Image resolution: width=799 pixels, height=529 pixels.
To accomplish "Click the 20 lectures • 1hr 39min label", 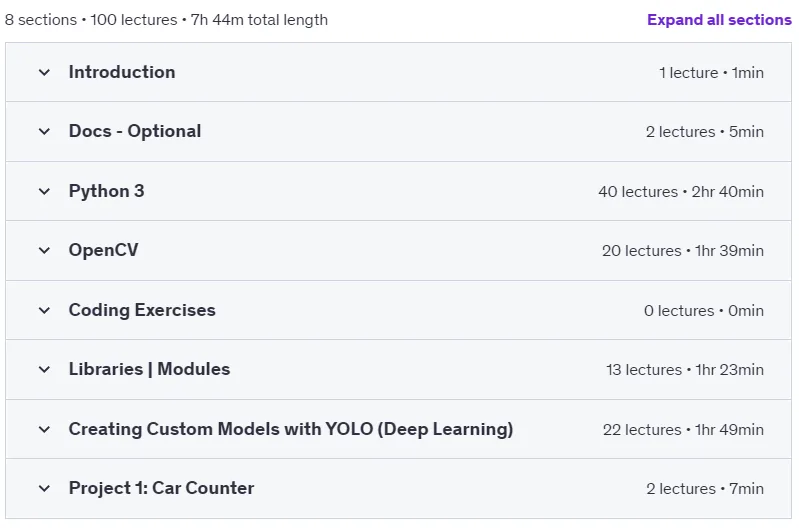I will tap(683, 251).
